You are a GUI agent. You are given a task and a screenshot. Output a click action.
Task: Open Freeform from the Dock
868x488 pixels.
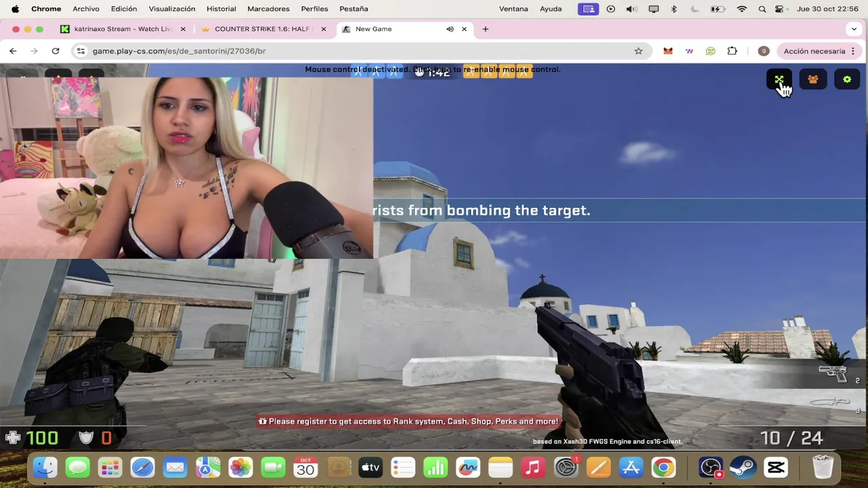[468, 468]
